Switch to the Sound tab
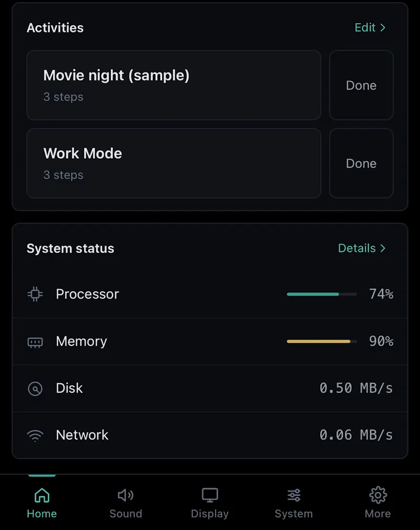 126,503
